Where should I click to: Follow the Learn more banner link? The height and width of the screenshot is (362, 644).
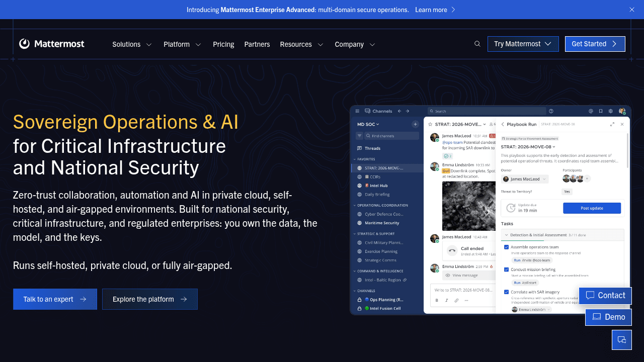pyautogui.click(x=435, y=10)
